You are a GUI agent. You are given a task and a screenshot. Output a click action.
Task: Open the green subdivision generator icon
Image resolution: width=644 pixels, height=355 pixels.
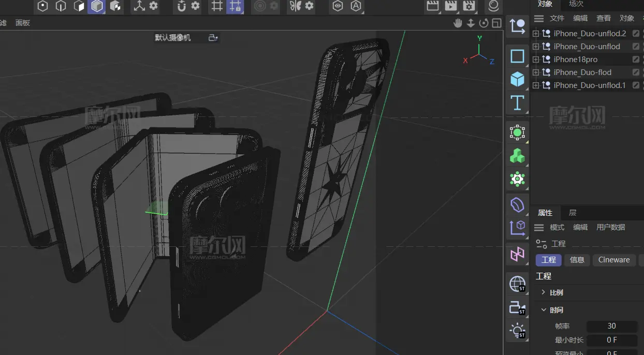[x=517, y=132]
